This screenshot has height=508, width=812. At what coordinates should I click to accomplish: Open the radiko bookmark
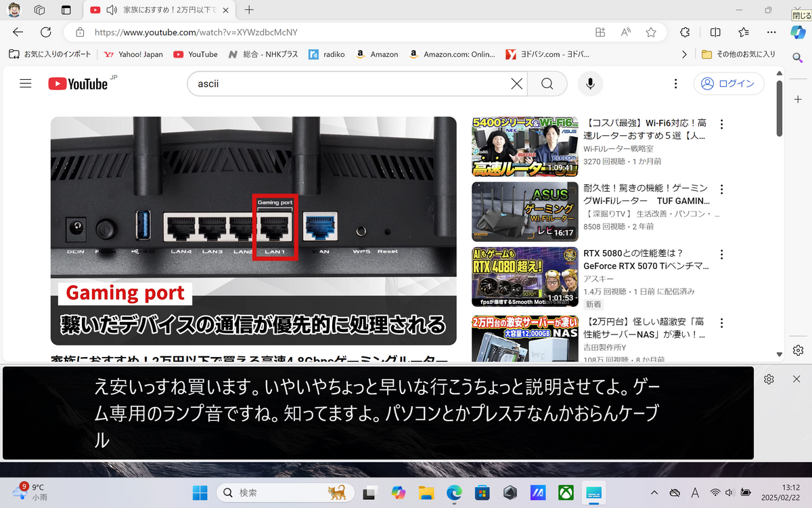tap(327, 54)
